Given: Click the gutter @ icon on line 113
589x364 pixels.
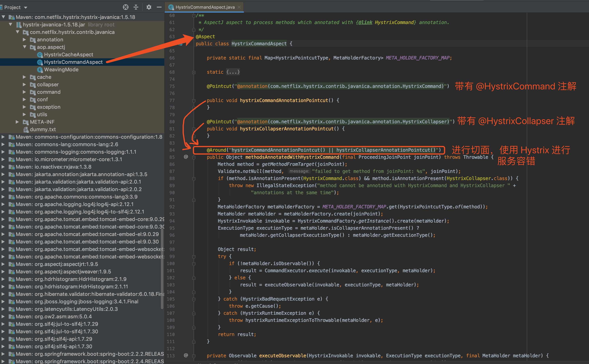Looking at the screenshot, I should coord(186,355).
